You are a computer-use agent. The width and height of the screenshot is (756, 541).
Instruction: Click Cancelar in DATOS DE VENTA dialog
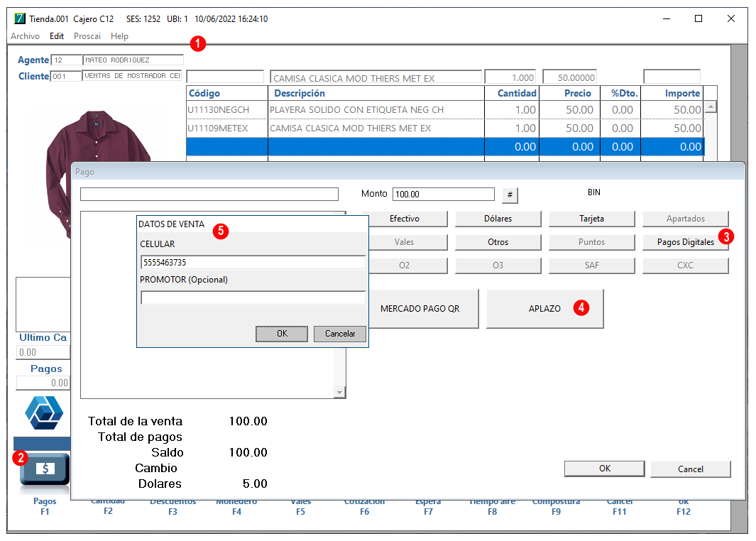coord(340,334)
